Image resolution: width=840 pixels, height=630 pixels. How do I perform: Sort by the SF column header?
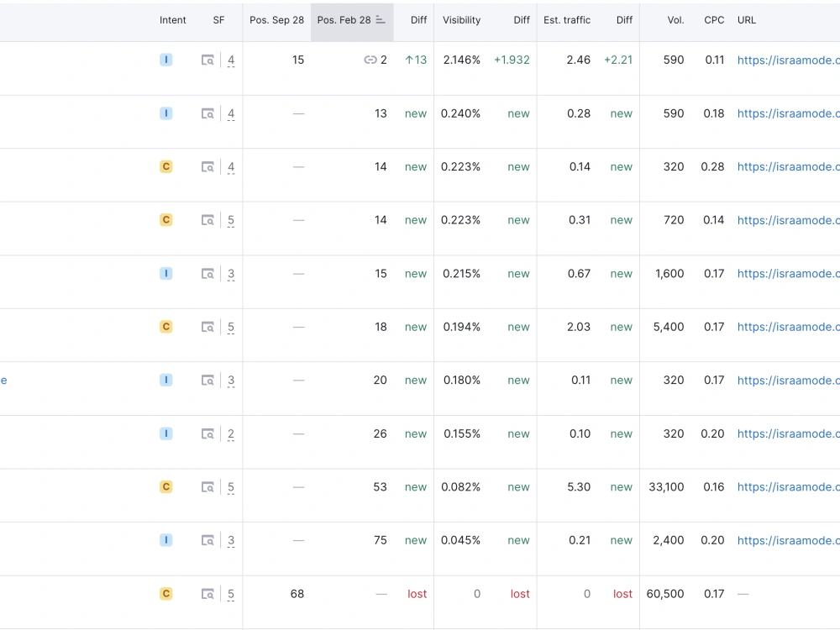218,20
